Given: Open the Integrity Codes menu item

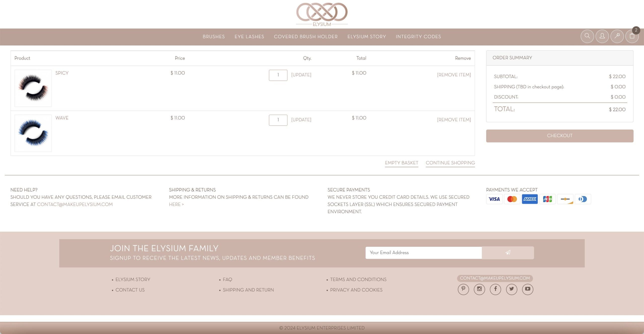Looking at the screenshot, I should tap(418, 37).
